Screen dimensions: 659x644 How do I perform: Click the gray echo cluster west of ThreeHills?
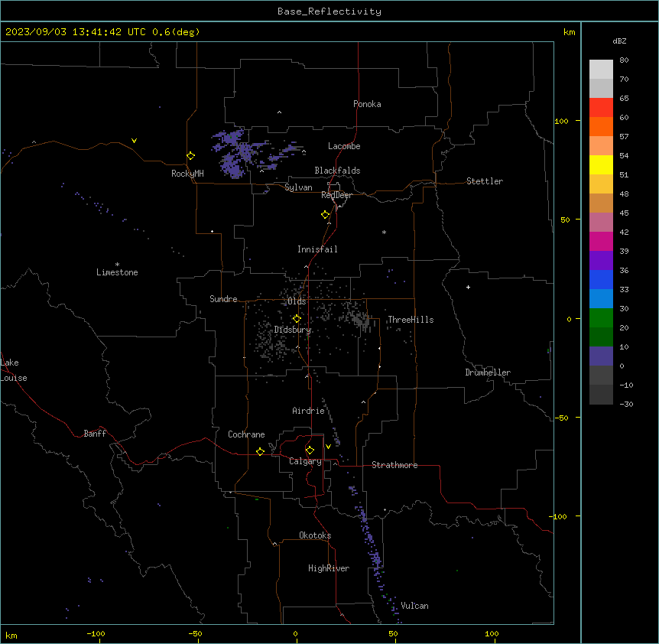click(360, 320)
